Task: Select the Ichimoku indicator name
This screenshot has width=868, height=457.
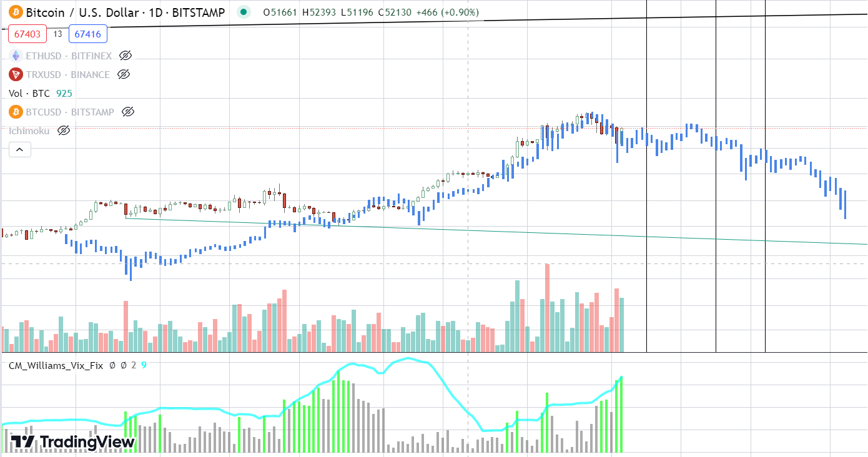Action: (x=29, y=130)
